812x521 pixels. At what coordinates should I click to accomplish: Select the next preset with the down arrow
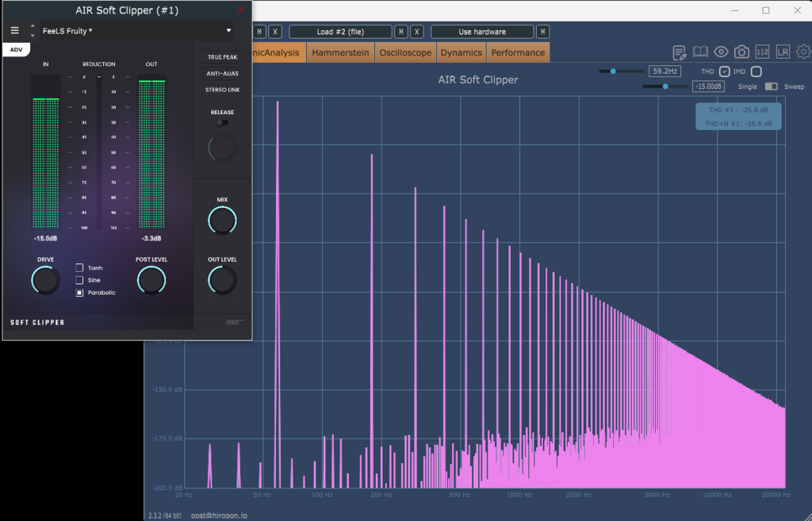click(x=33, y=36)
